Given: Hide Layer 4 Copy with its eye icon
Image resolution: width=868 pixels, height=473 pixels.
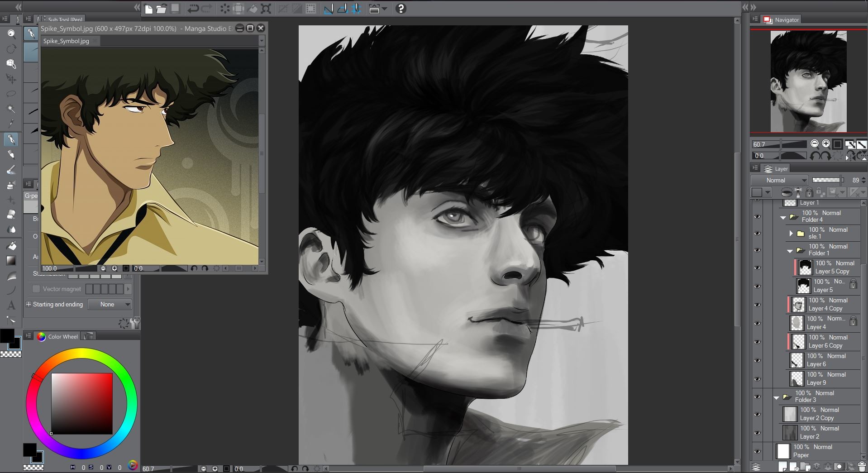Looking at the screenshot, I should 757,305.
